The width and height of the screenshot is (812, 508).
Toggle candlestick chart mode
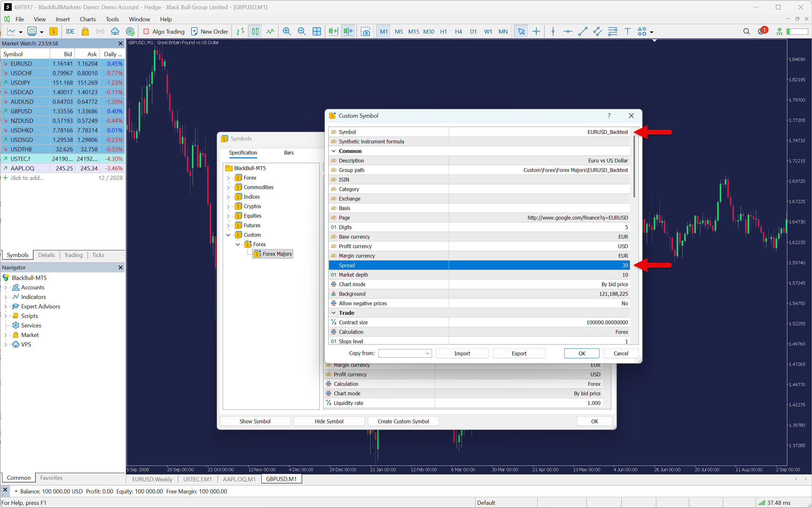point(255,32)
